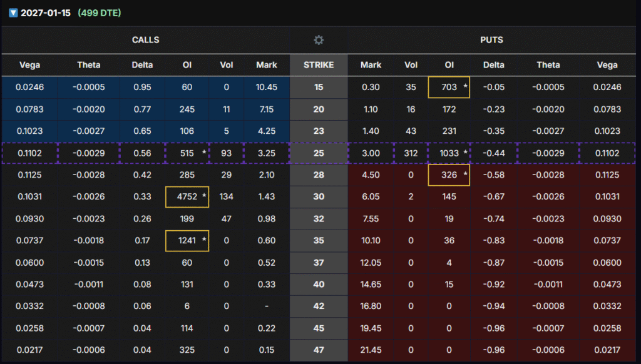This screenshot has width=641, height=364.
Task: Click asterisk next to 703 put OI
Action: pos(465,88)
